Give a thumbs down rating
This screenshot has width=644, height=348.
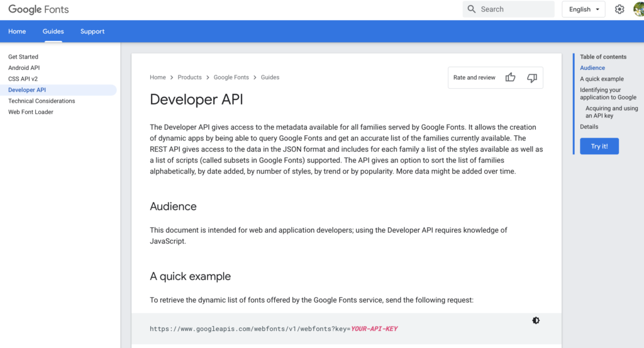coord(532,77)
